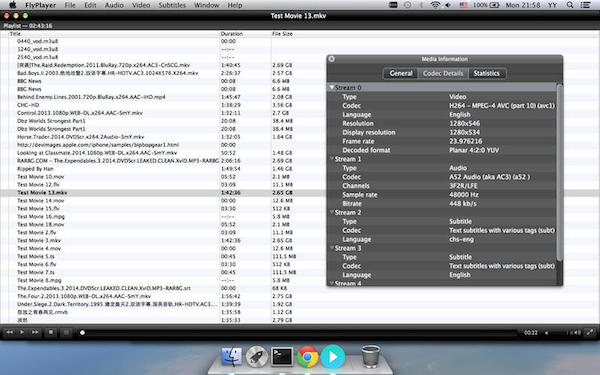Open the Subtitles menu
Screen dimensions: 600x375
pyautogui.click(x=172, y=5)
